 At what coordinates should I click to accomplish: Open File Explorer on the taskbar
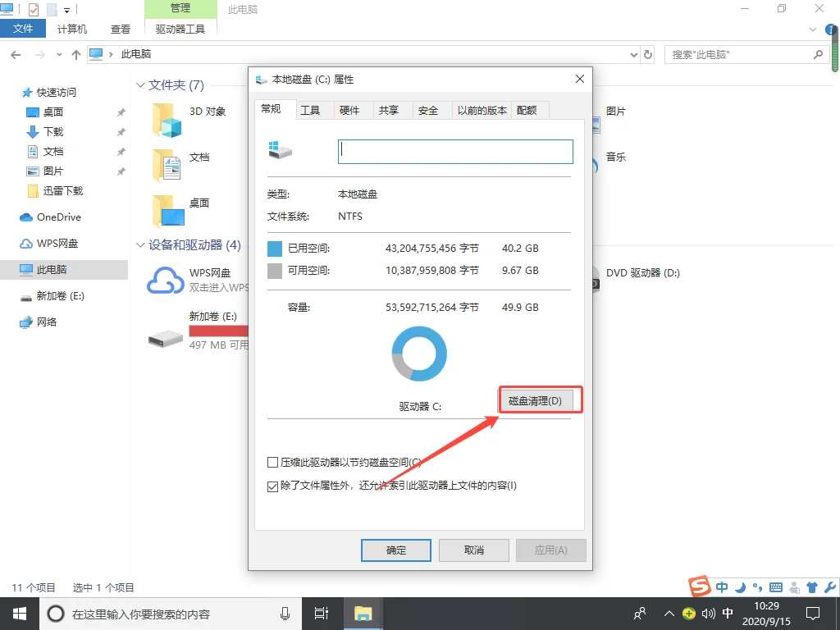[363, 614]
